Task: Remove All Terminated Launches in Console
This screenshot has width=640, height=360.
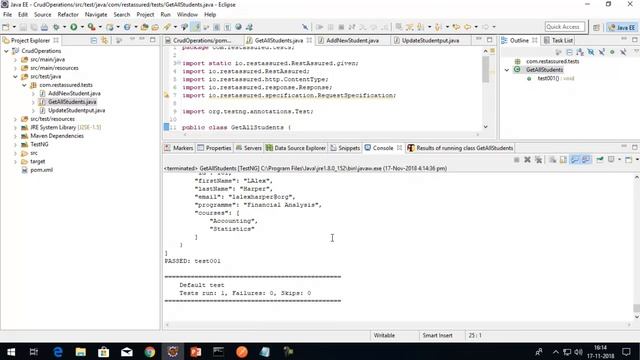Action: [x=538, y=159]
